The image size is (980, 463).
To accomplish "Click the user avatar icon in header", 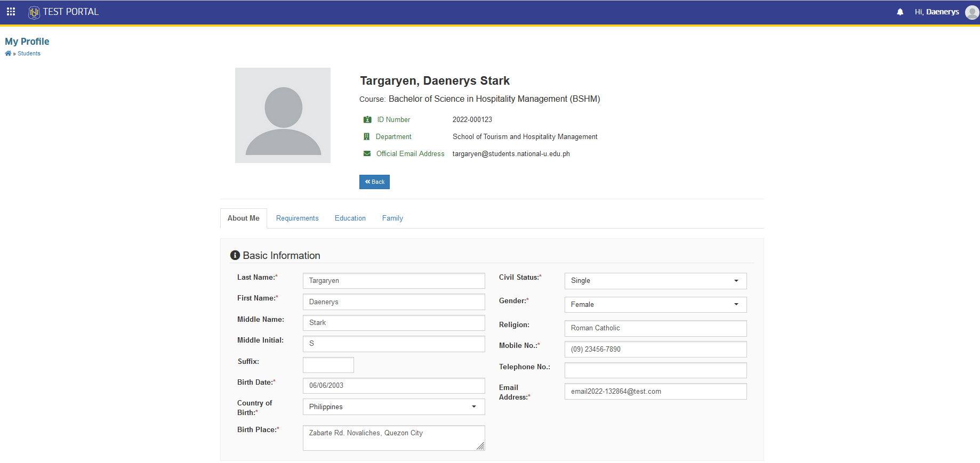I will click(x=972, y=12).
